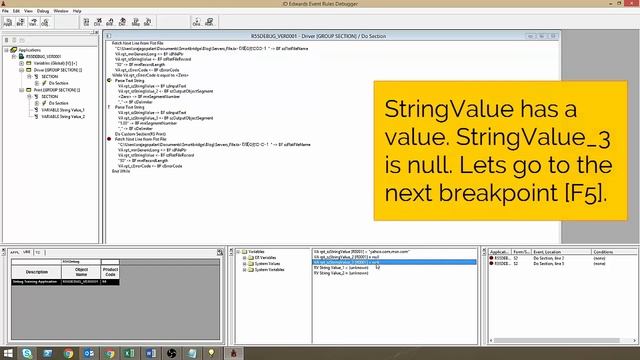The image size is (640, 360).
Task: Collapse the R55DEBUG_VER0001 tree node
Action: point(14,56)
